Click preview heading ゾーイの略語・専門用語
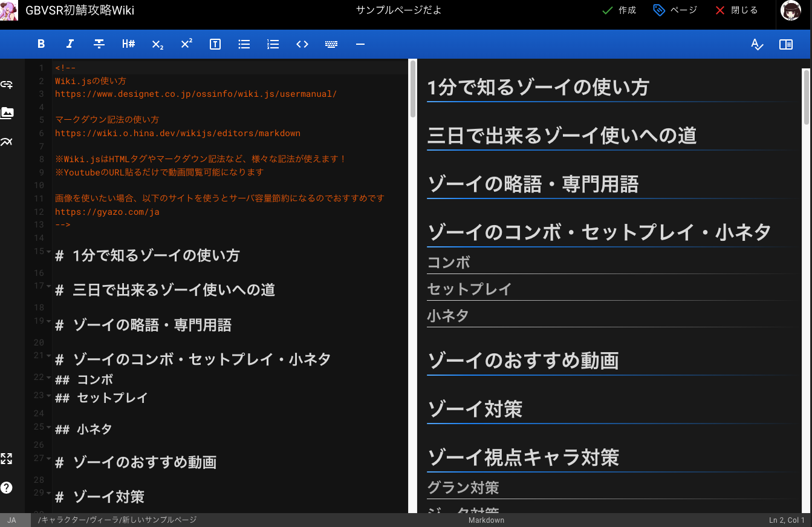812x527 pixels. (533, 183)
